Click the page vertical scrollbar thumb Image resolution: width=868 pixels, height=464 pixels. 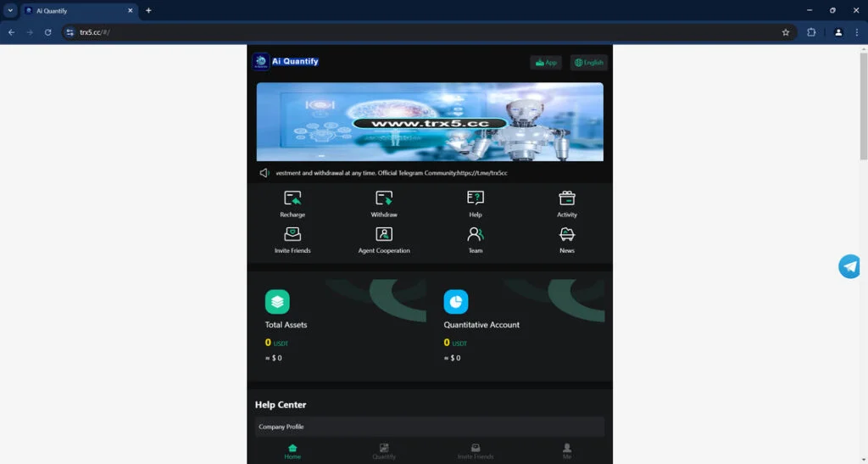[x=863, y=105]
